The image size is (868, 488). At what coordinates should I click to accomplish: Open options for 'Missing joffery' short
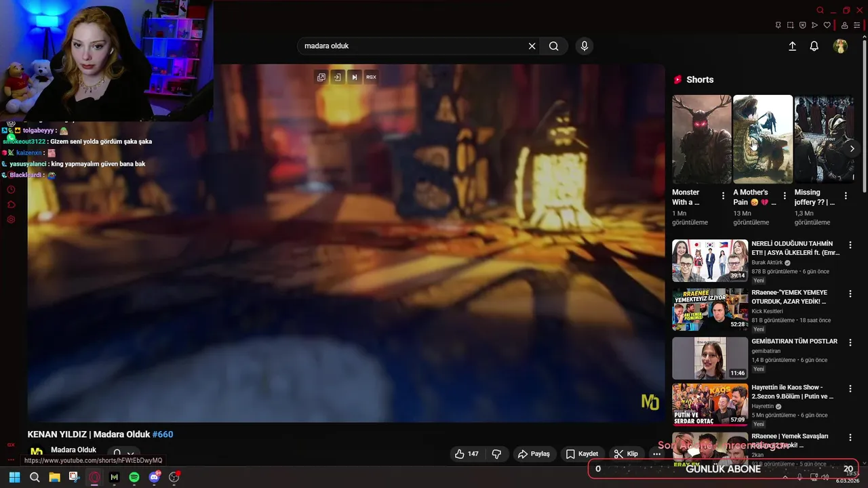(846, 196)
